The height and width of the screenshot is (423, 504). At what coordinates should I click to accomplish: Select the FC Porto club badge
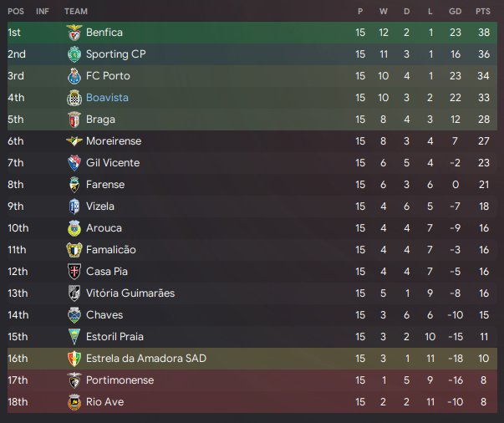74,76
